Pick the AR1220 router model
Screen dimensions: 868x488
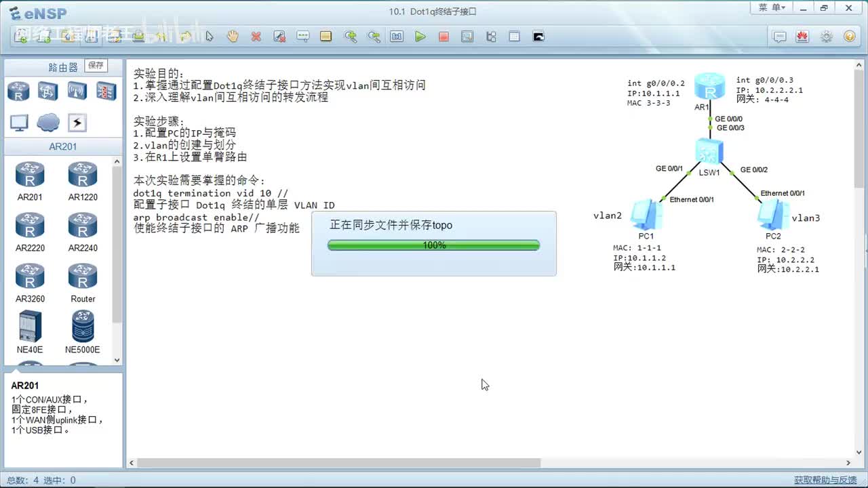(x=83, y=182)
